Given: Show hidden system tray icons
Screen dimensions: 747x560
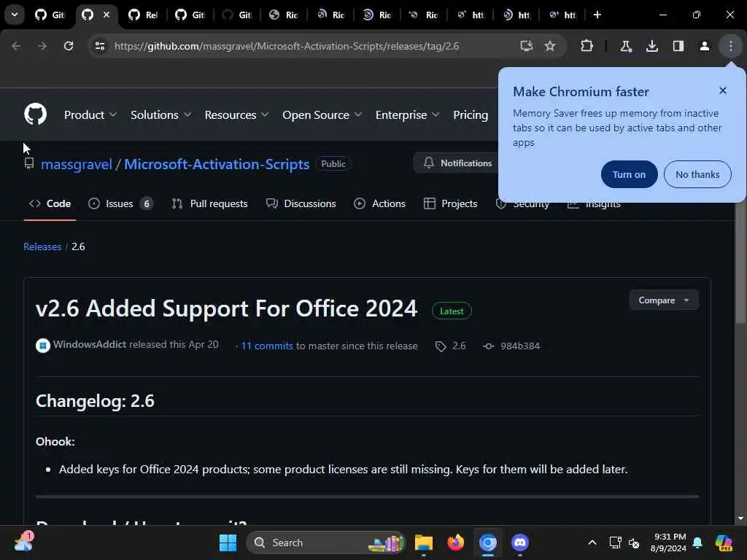Looking at the screenshot, I should click(592, 542).
